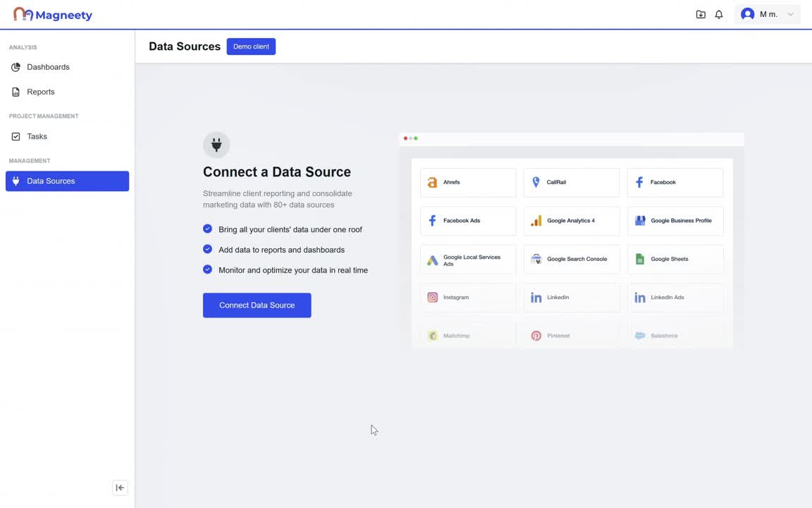Image resolution: width=812 pixels, height=508 pixels.
Task: Click the Google Analytics 4 icon
Action: tap(536, 221)
